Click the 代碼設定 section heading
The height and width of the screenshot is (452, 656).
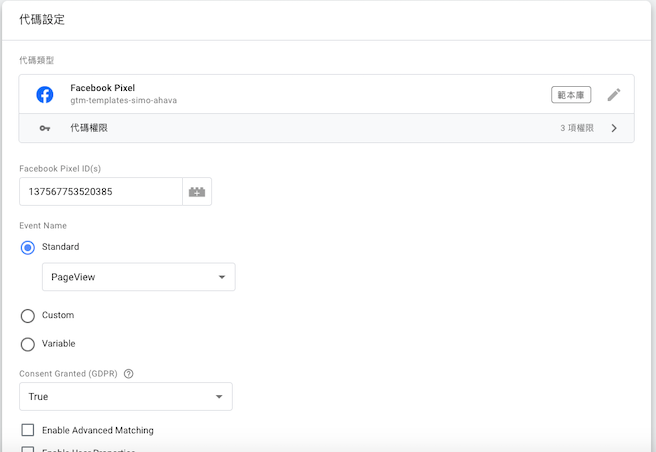tap(42, 20)
